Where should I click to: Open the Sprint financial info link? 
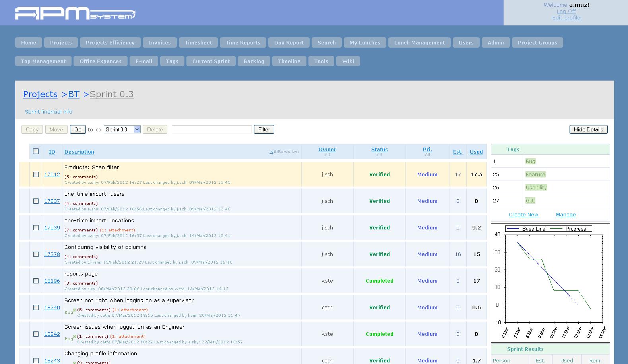coord(48,112)
